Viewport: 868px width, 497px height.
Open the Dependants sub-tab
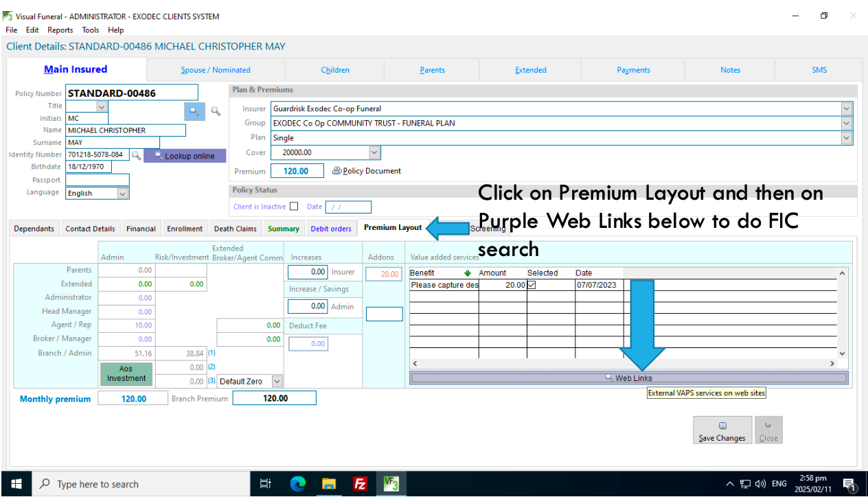pyautogui.click(x=34, y=229)
